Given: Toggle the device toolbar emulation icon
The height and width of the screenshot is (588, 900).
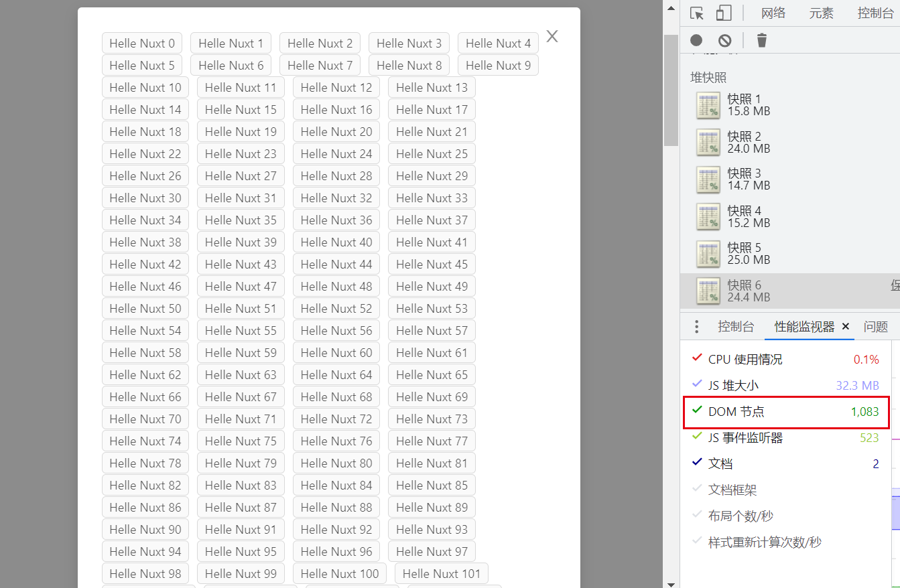Looking at the screenshot, I should coord(724,13).
